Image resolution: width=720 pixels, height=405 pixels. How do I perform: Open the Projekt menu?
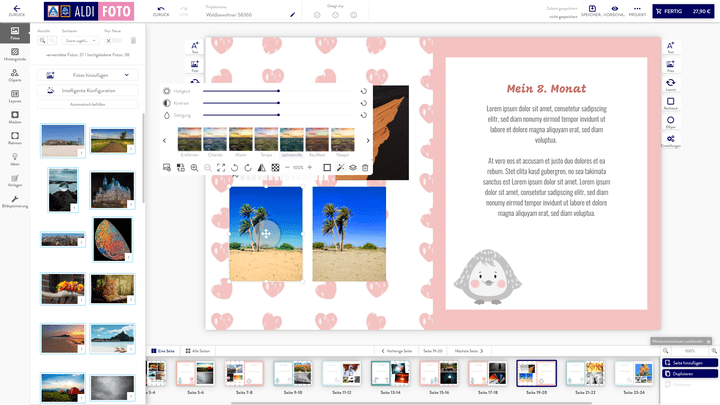coord(636,12)
